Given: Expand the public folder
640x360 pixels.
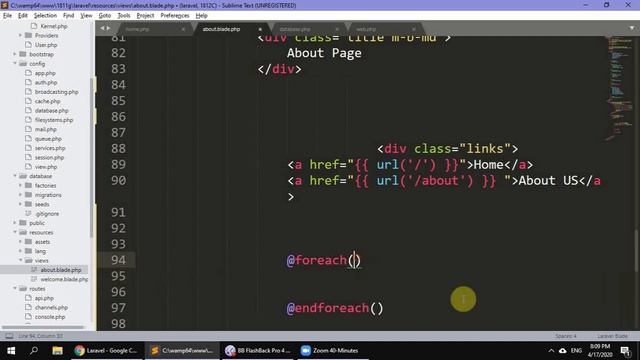Looking at the screenshot, I should (15, 223).
